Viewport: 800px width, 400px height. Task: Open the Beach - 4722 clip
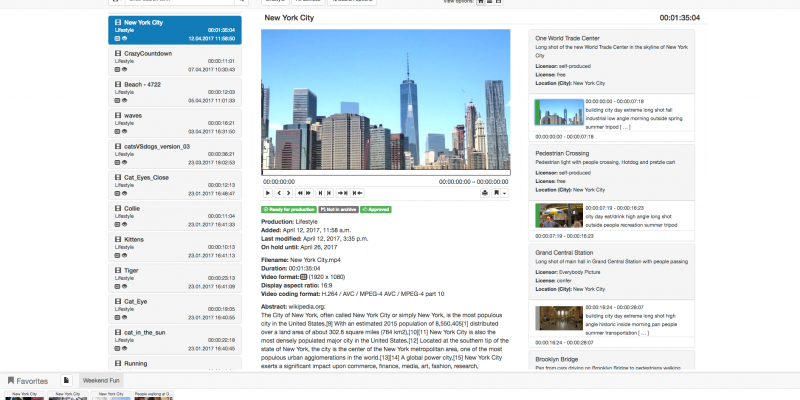click(175, 92)
